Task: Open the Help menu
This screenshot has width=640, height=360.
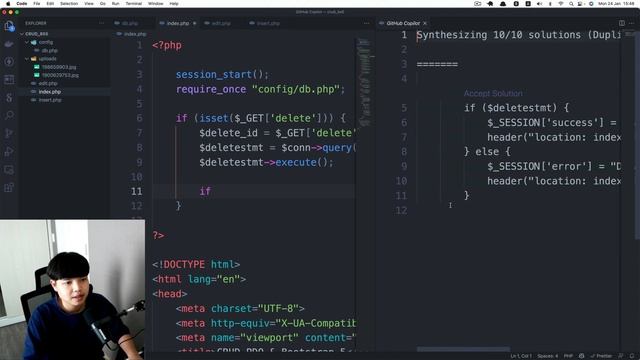Action: (x=174, y=4)
